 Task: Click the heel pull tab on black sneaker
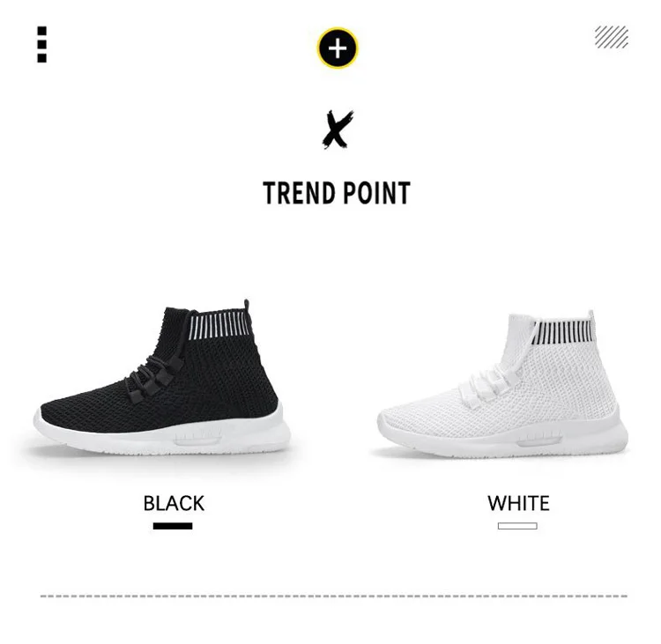pyautogui.click(x=247, y=306)
